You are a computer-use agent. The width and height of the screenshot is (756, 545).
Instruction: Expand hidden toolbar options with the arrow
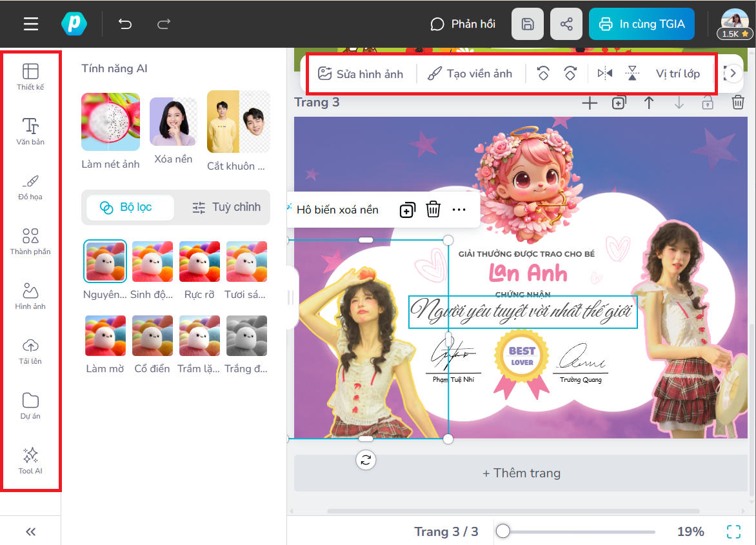tap(732, 73)
